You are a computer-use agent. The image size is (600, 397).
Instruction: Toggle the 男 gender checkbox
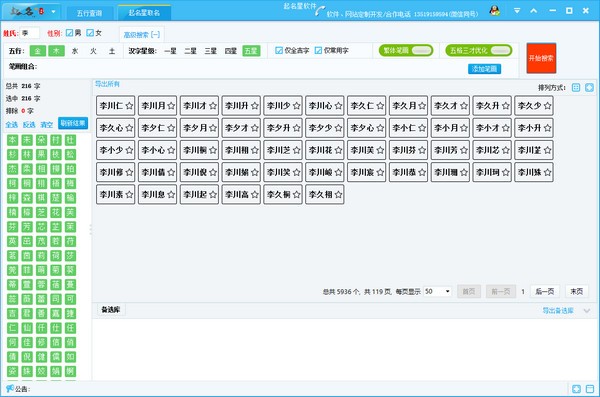(x=69, y=33)
